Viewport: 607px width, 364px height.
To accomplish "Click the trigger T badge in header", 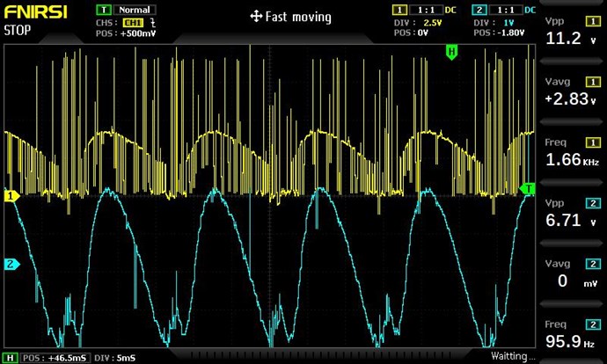I will click(102, 9).
